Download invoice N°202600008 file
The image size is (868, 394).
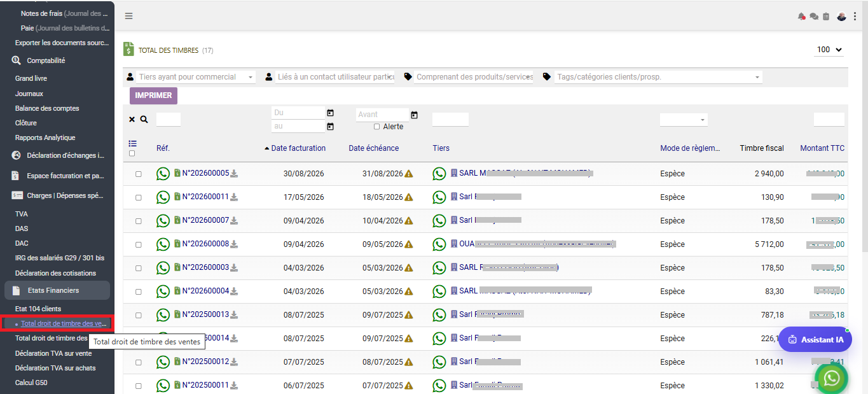pos(234,244)
